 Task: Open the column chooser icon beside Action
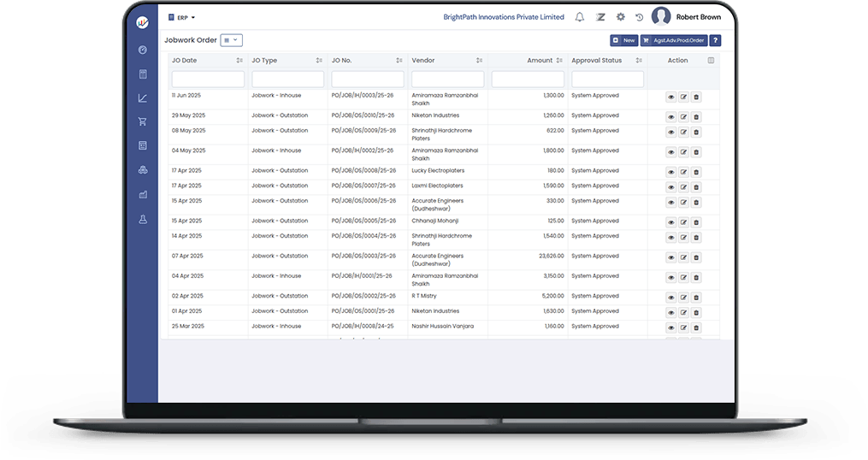click(x=711, y=61)
